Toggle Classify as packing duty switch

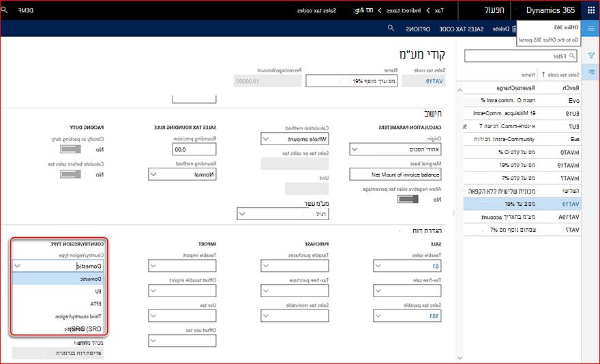tap(70, 149)
